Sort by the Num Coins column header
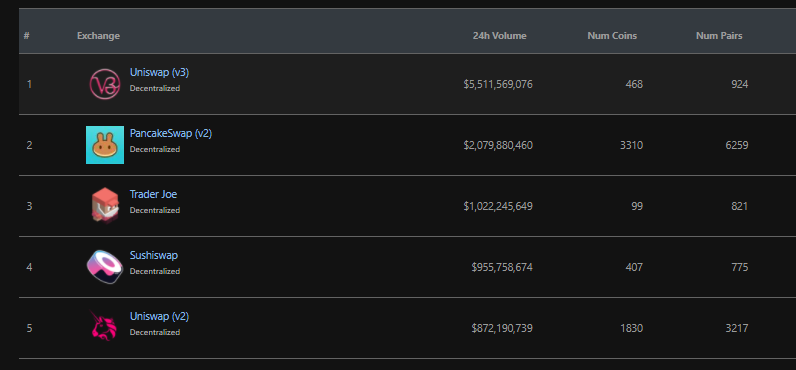796x370 pixels. pos(612,36)
